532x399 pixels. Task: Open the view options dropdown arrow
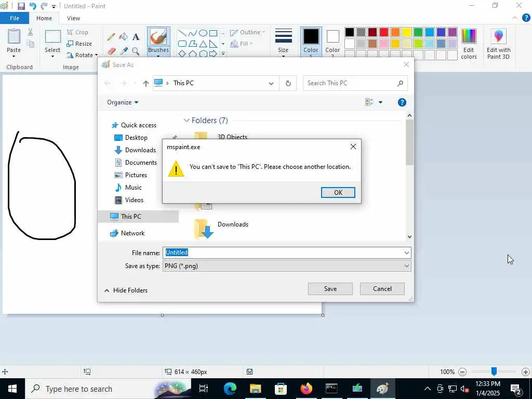380,102
